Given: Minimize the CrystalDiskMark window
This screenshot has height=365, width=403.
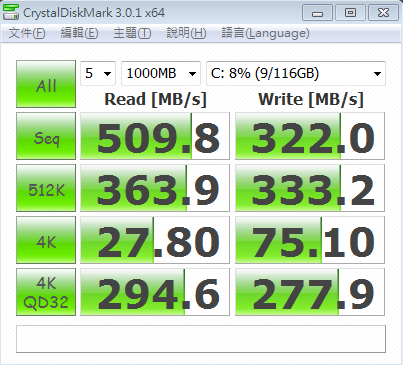Looking at the screenshot, I should coord(317,13).
